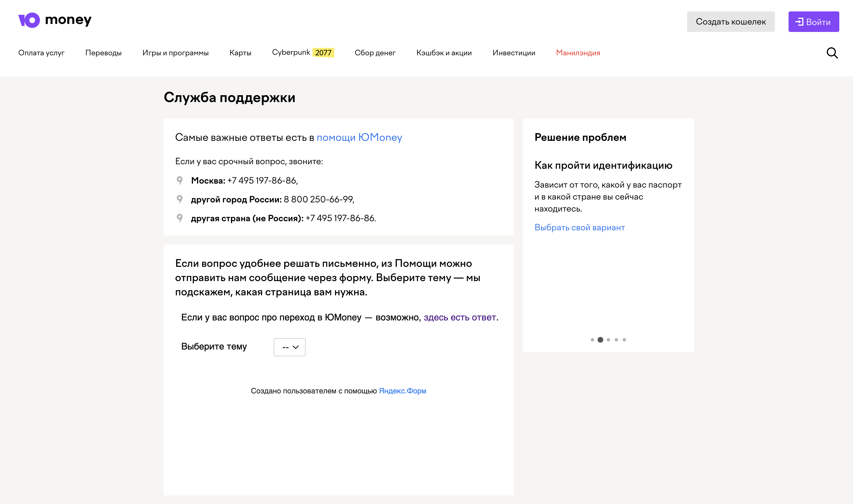Switch to fourth carousel slide dot
853x504 pixels.
coord(616,340)
